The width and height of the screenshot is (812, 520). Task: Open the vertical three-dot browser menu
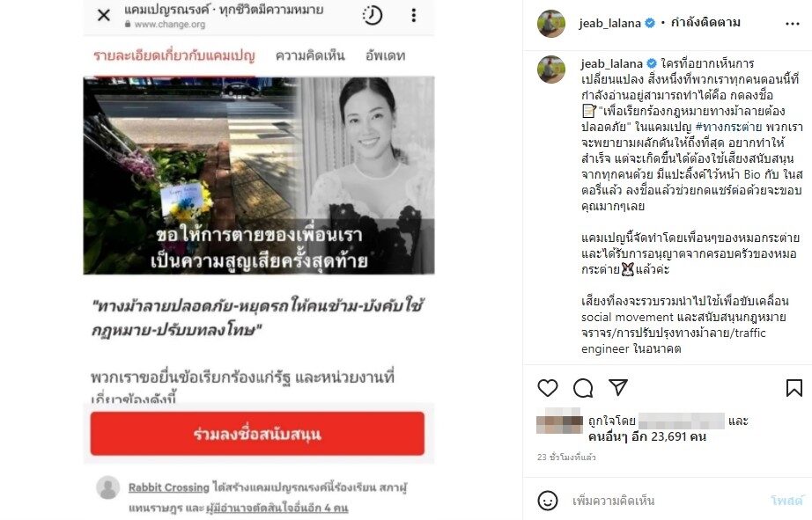click(413, 15)
